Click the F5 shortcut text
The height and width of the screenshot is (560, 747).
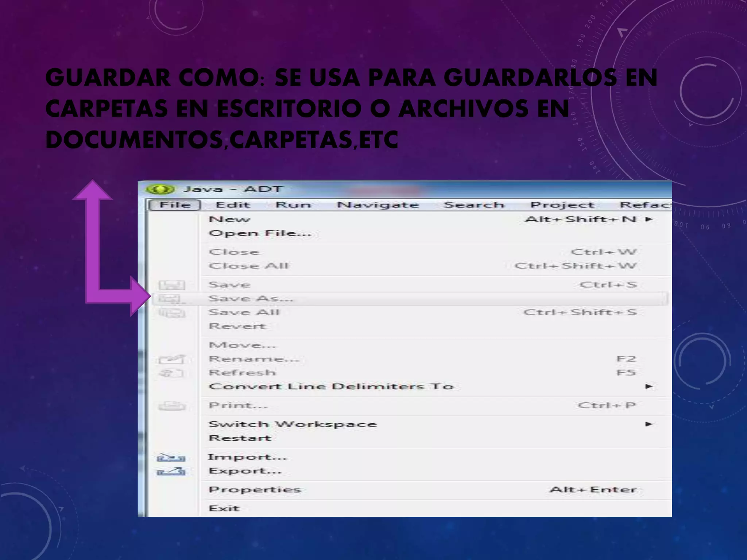click(x=626, y=373)
